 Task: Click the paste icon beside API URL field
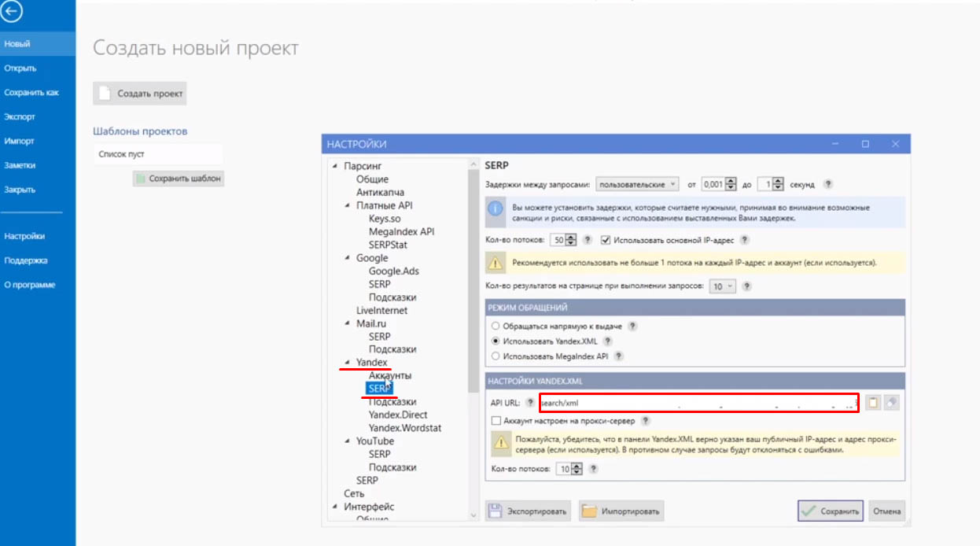pos(873,403)
